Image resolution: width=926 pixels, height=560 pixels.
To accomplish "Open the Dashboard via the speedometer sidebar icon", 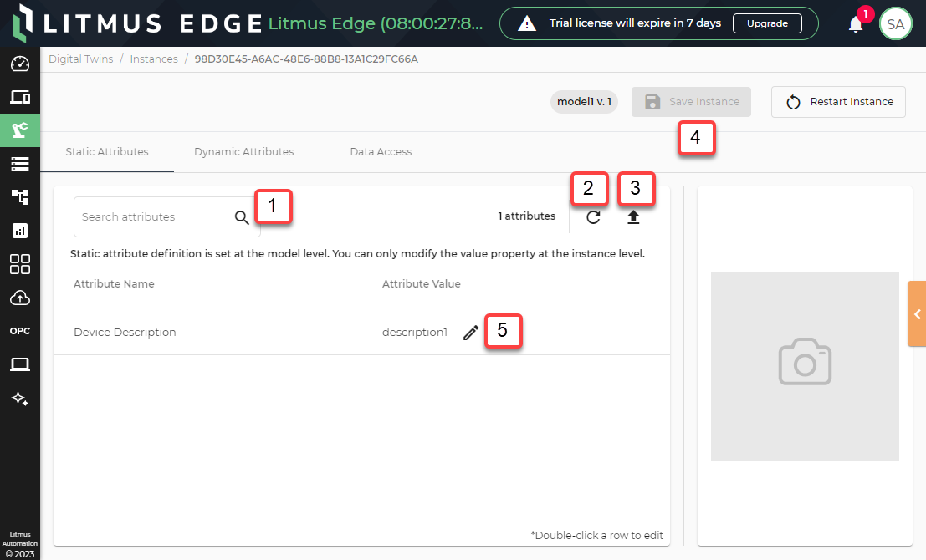I will 20,64.
